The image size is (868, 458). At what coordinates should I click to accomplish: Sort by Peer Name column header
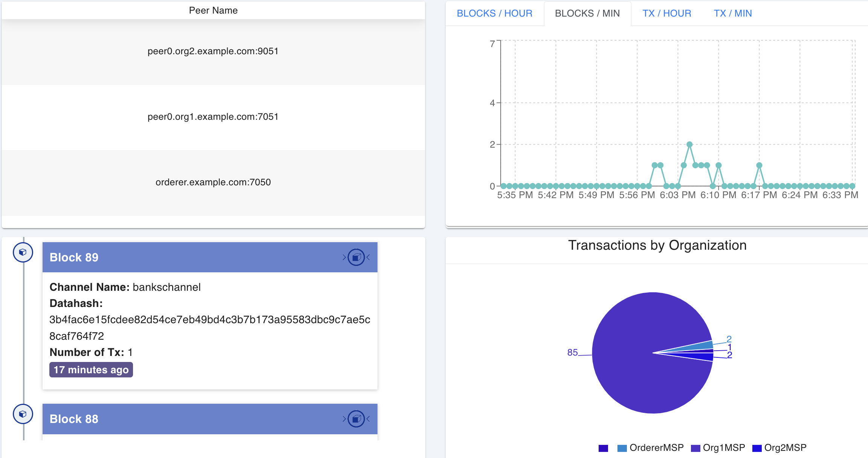coord(213,11)
